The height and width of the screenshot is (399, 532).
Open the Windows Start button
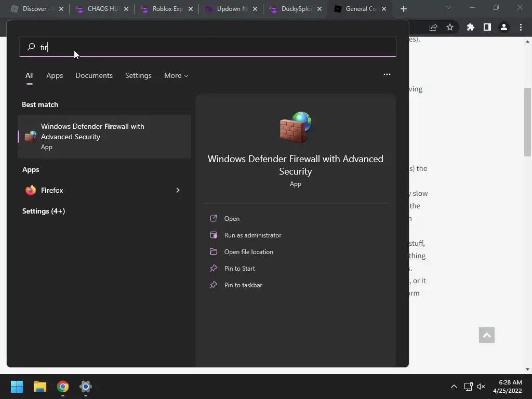pyautogui.click(x=17, y=387)
